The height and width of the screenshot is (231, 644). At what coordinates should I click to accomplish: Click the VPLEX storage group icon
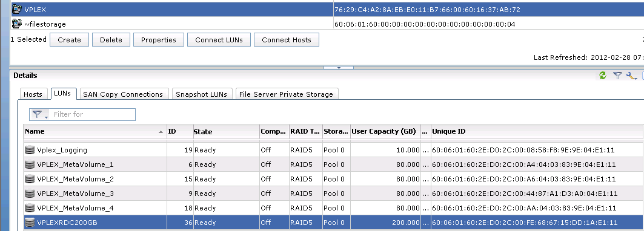coord(16,10)
